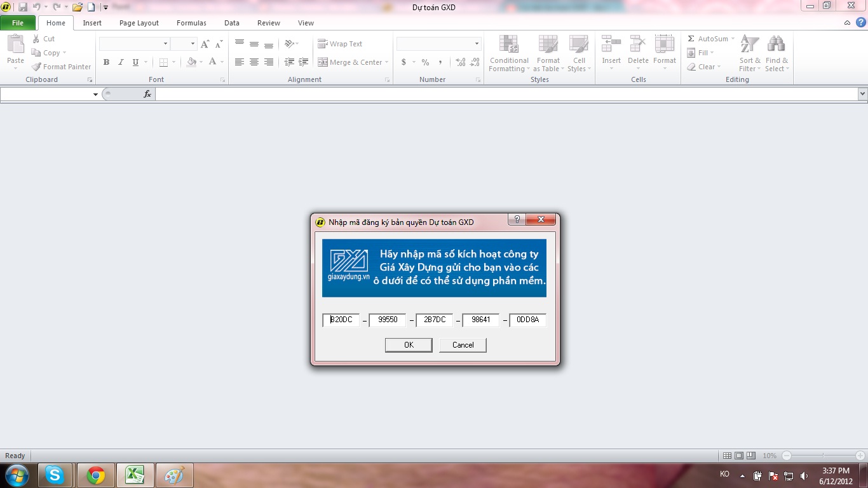Click Increase Indent icon
Image resolution: width=868 pixels, height=488 pixels.
304,62
